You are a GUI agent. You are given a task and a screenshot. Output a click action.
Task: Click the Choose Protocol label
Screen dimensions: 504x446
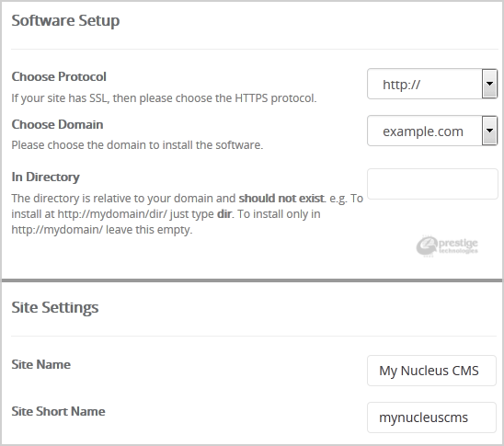coord(59,76)
